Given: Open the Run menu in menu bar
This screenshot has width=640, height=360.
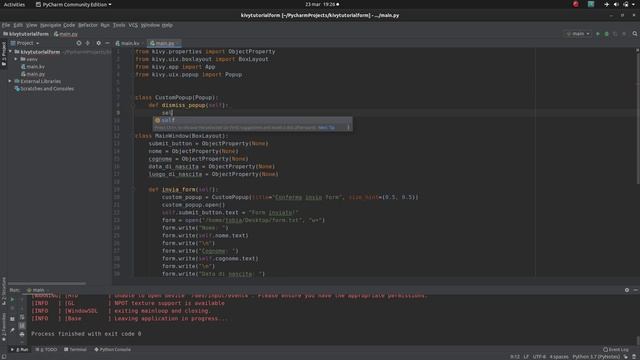Looking at the screenshot, I should coord(105,25).
